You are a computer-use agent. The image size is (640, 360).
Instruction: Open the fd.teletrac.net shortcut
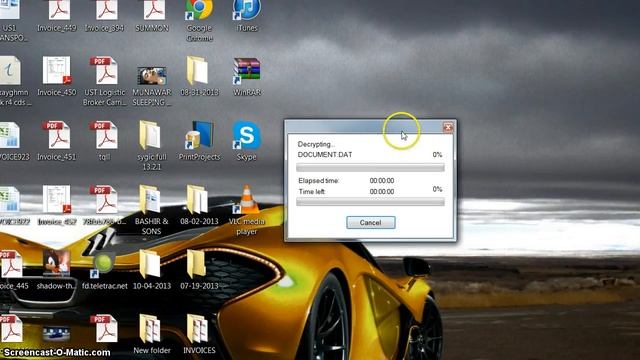tap(104, 263)
